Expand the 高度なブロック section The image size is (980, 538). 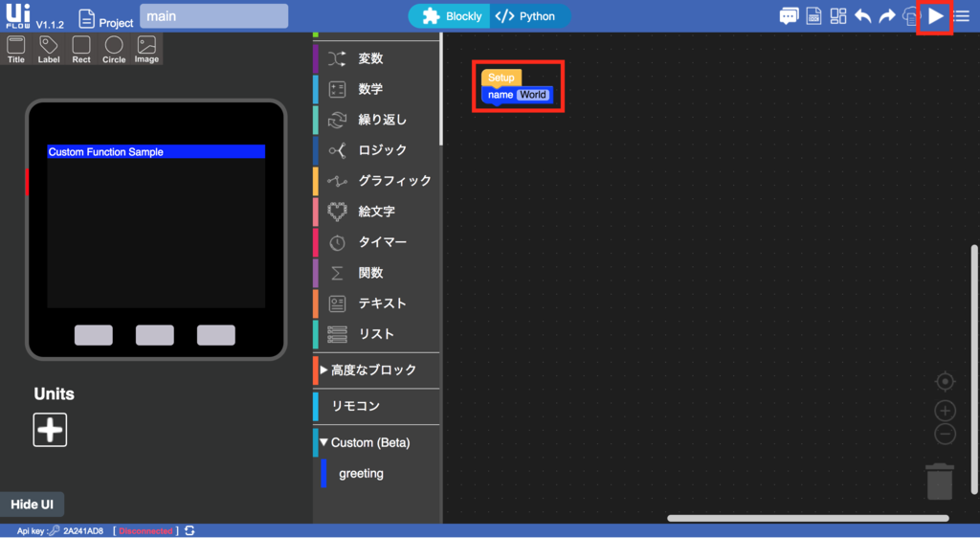tap(377, 370)
